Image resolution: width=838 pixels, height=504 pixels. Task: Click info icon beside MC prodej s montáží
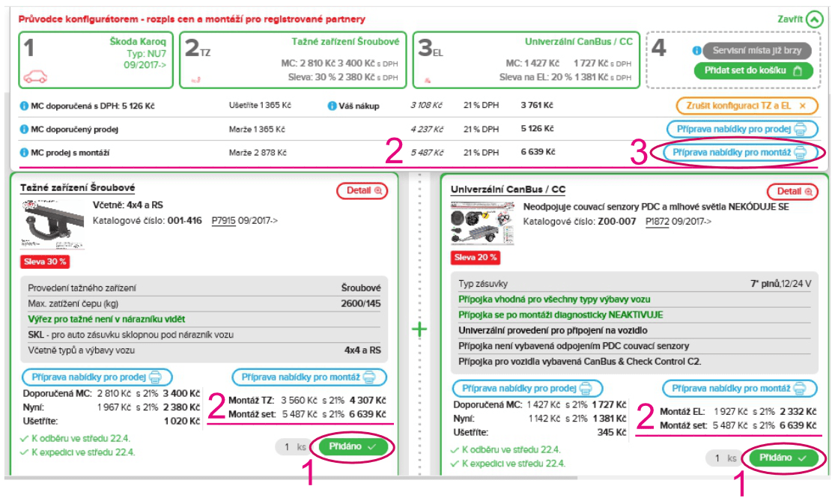pyautogui.click(x=23, y=153)
